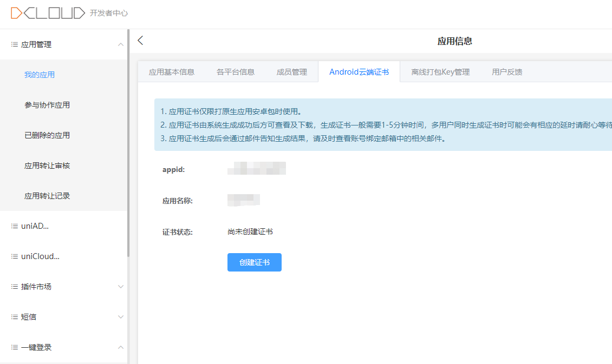Click the list icon beside 一键登录
This screenshot has width=612, height=364.
click(15, 347)
